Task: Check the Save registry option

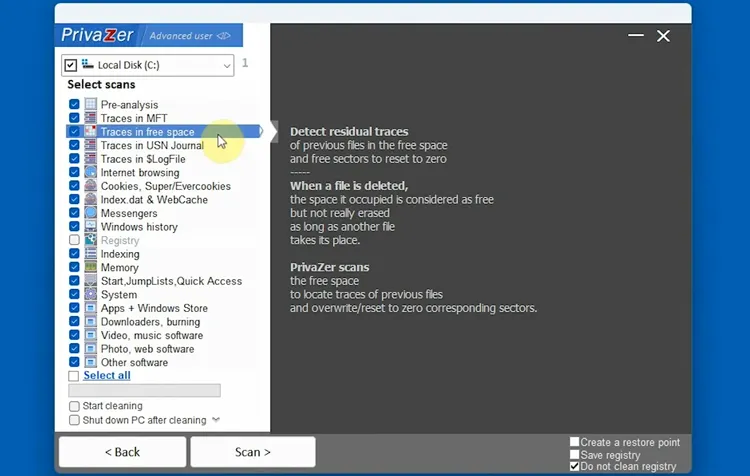Action: (x=574, y=454)
